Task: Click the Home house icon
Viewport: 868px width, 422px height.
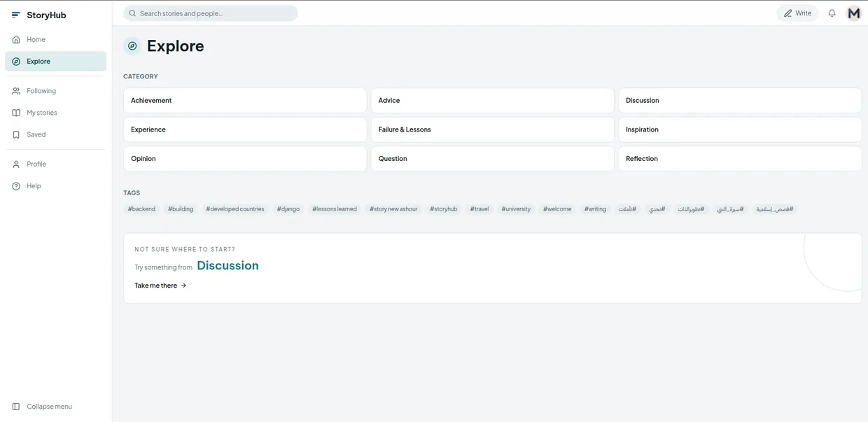Action: [x=16, y=40]
